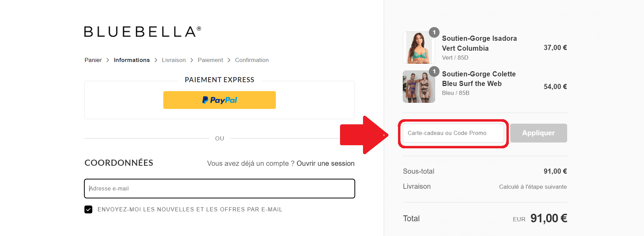This screenshot has width=644, height=236.
Task: Pay with the PayPal express button
Action: coord(219,100)
